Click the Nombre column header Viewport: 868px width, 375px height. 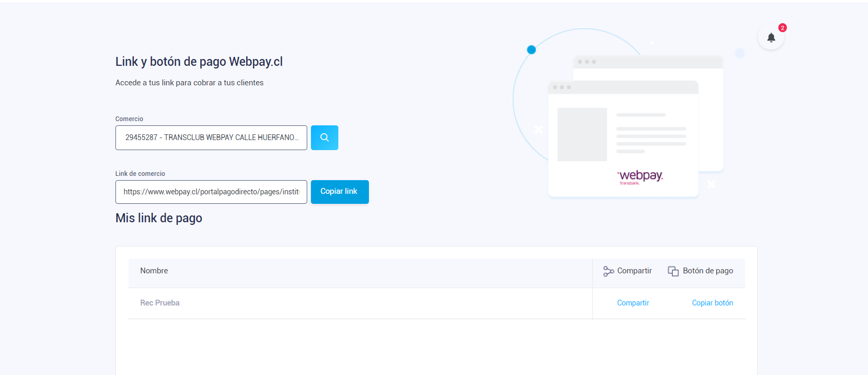(154, 271)
